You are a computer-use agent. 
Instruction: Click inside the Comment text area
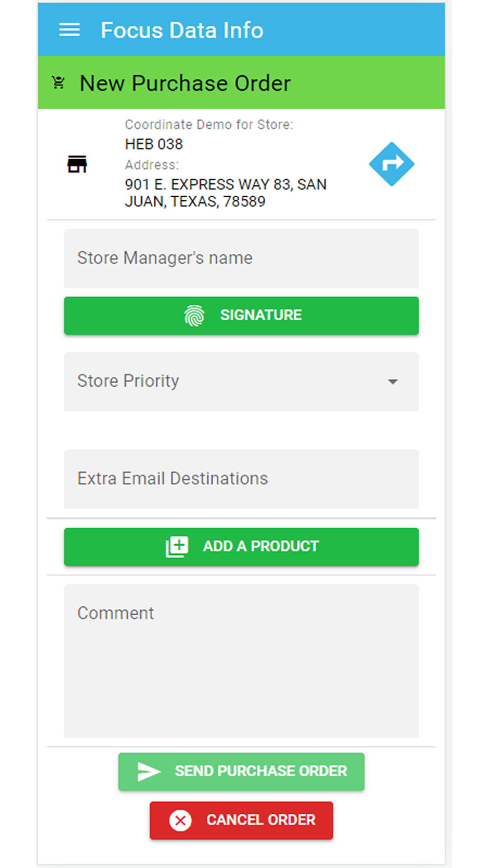[x=241, y=661]
